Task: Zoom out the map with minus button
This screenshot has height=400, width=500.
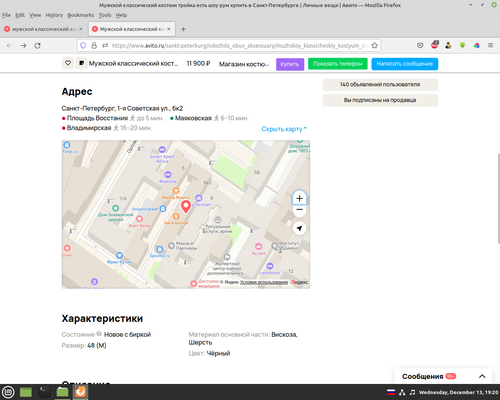Action: click(299, 210)
